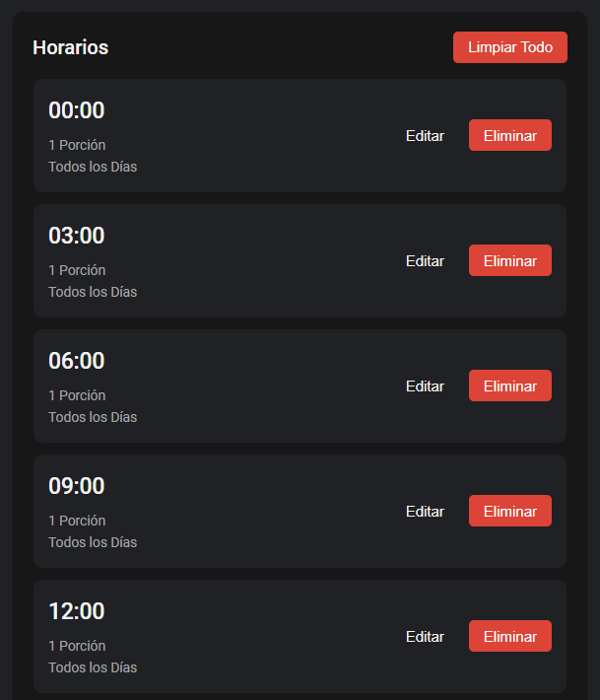Screen dimensions: 600x700
Task: Edit the 03:00 schedule
Action: tap(425, 261)
